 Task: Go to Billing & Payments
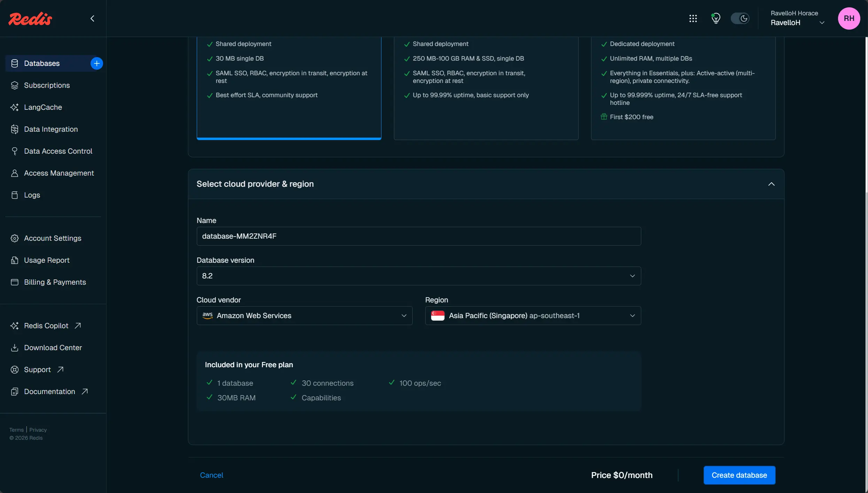[55, 282]
